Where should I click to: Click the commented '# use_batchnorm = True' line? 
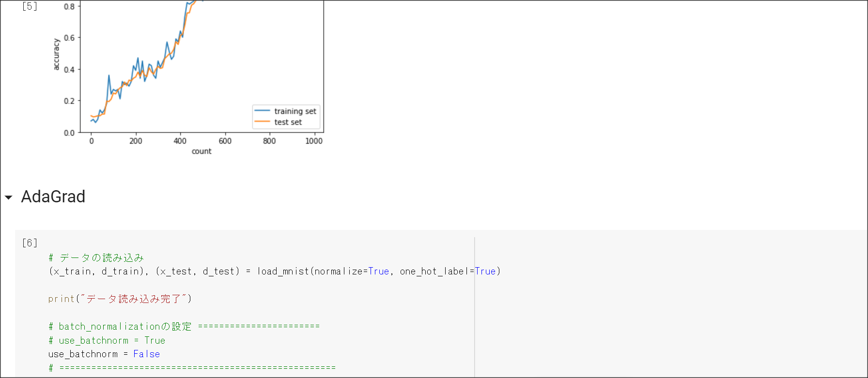(x=107, y=341)
